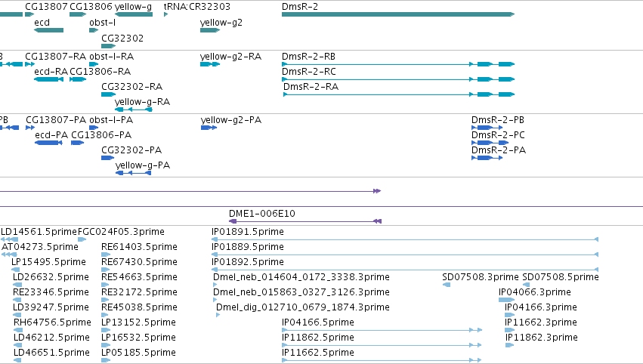Click the RE61403.5prime EST label

pos(140,246)
